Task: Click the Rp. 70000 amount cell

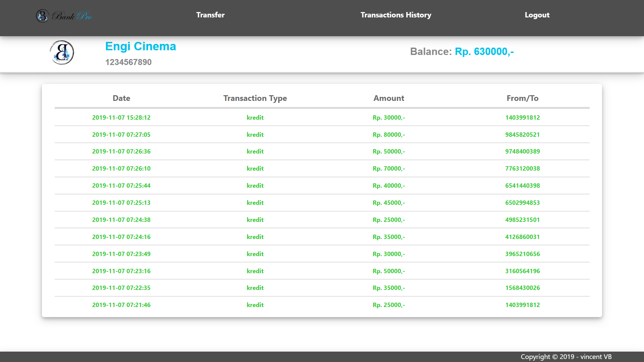Action: pos(389,169)
